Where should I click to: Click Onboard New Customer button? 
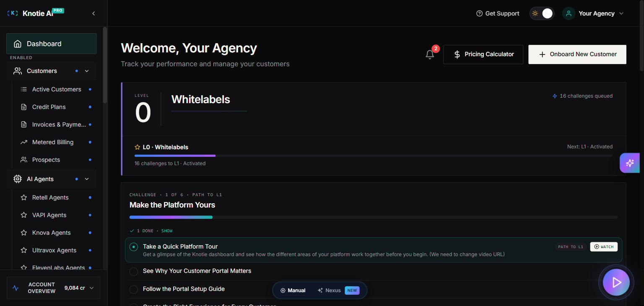click(577, 54)
